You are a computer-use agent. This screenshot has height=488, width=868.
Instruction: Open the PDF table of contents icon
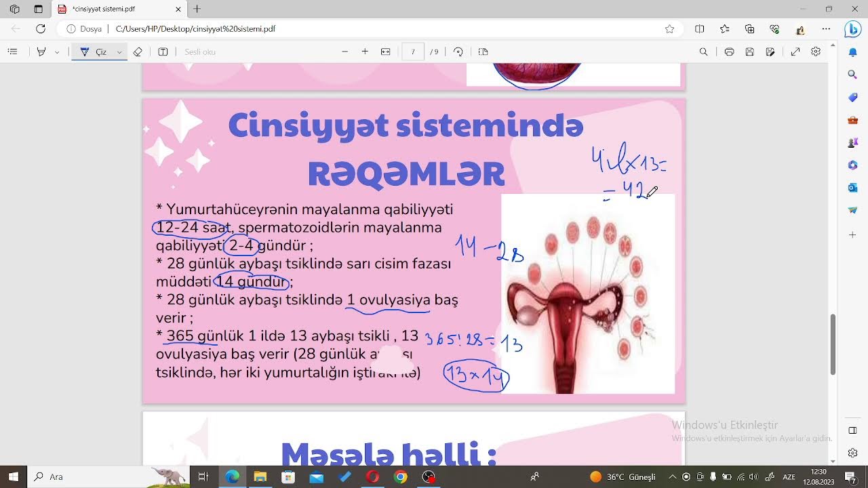pyautogui.click(x=13, y=52)
